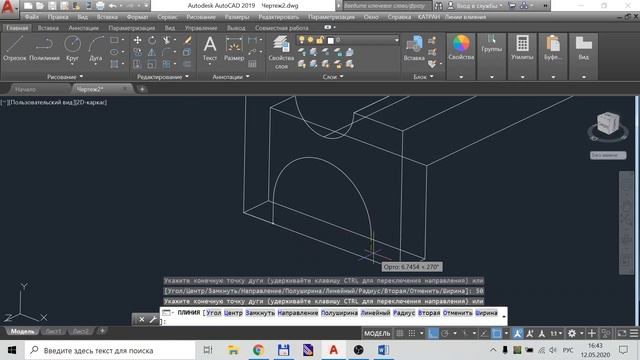Open the Утилиты calculator panel
Viewport: 640px width, 360px height.
click(522, 48)
